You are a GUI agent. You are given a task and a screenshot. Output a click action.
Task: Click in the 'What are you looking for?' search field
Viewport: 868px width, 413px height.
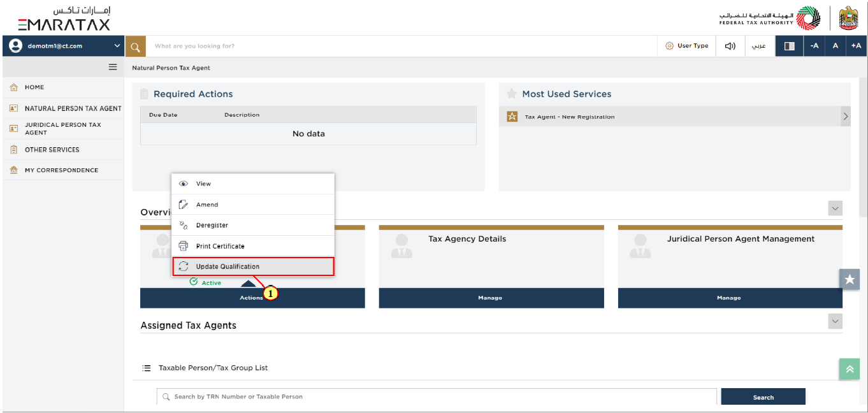401,46
